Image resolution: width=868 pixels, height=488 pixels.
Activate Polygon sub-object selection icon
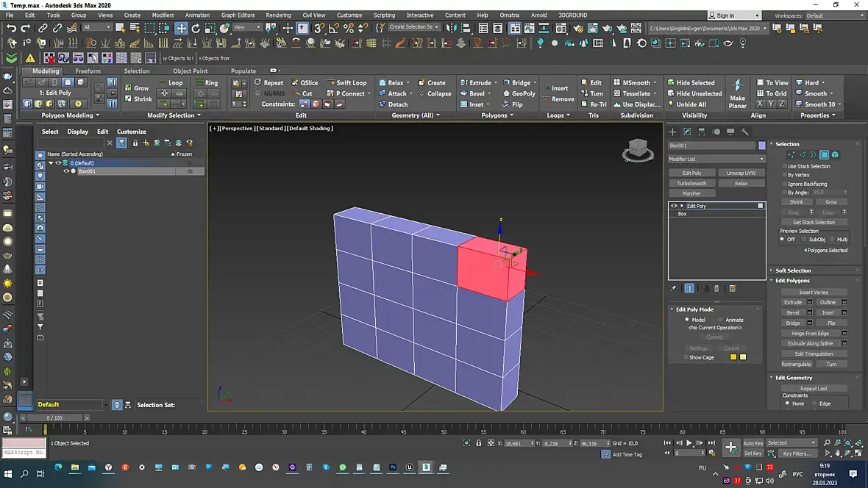coord(824,155)
